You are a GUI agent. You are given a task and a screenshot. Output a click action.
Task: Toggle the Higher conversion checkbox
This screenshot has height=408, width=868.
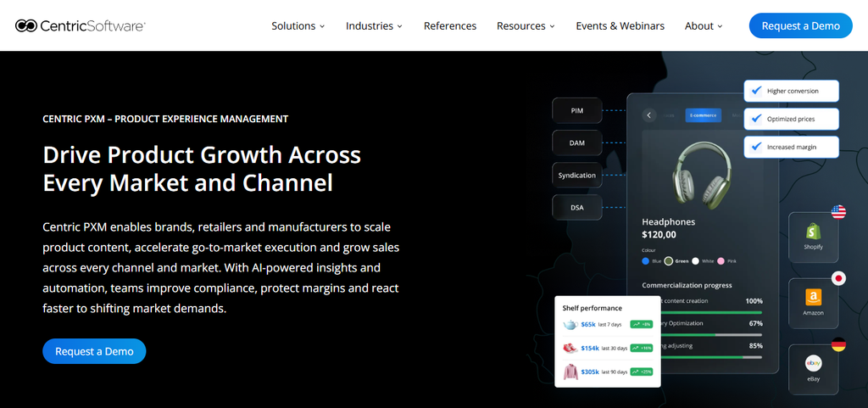point(756,91)
